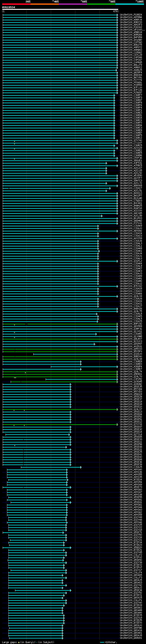
Task: Select the UniRef100_A3QQP4 label
Action: 131,366
